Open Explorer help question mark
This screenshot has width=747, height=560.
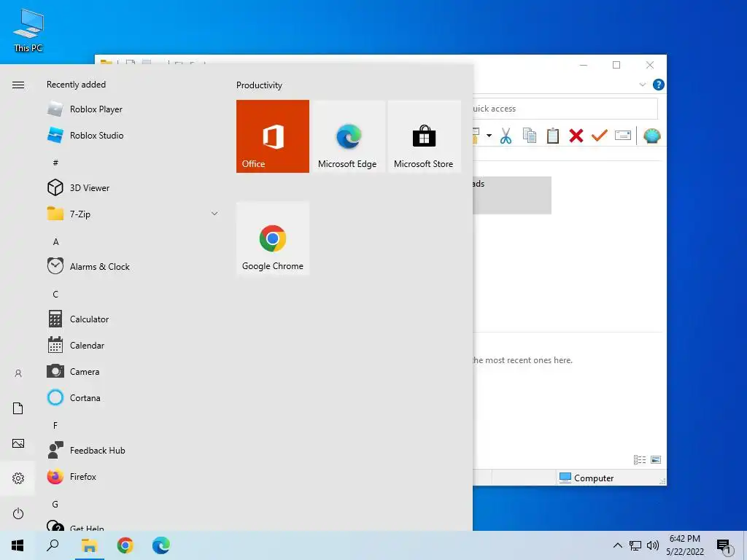point(659,85)
